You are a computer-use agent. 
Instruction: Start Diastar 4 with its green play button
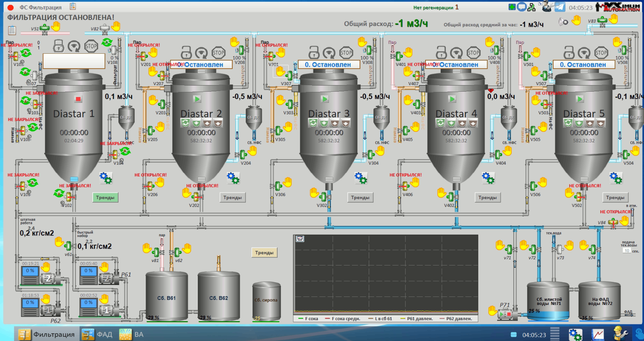(x=452, y=99)
